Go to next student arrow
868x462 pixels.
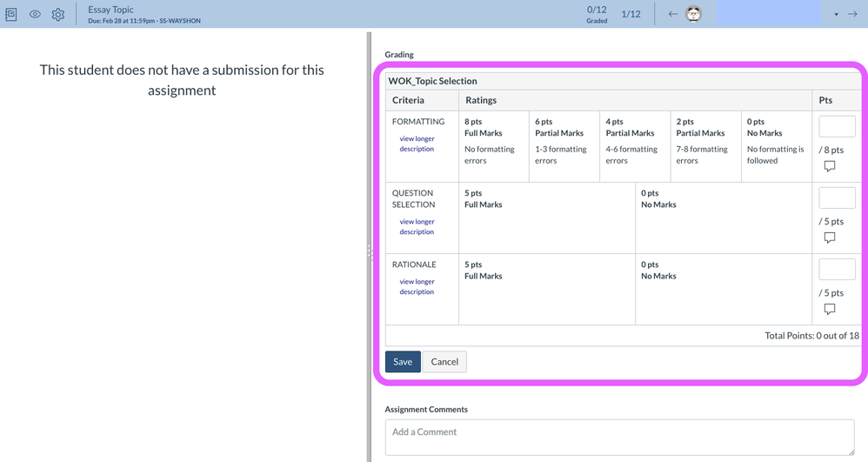click(852, 14)
